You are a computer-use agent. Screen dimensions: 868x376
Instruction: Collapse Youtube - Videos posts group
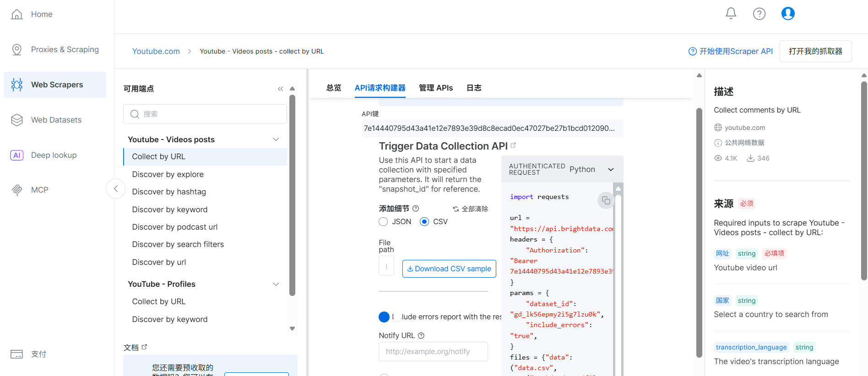click(276, 140)
